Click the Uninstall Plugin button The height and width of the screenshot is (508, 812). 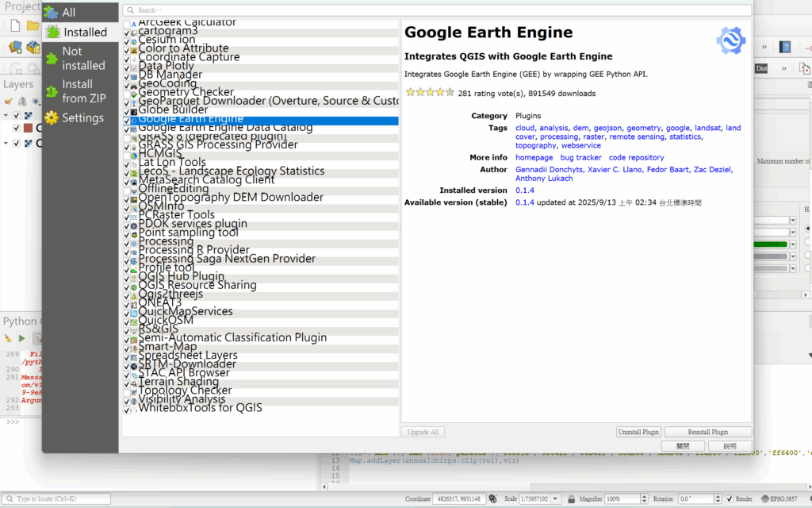tap(638, 432)
